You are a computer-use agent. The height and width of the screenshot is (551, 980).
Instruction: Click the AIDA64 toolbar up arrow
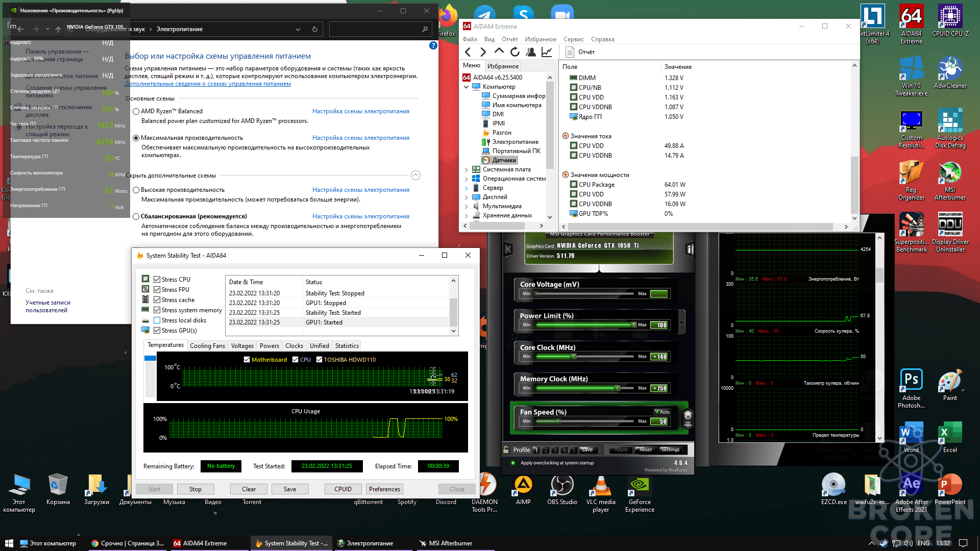pos(499,52)
